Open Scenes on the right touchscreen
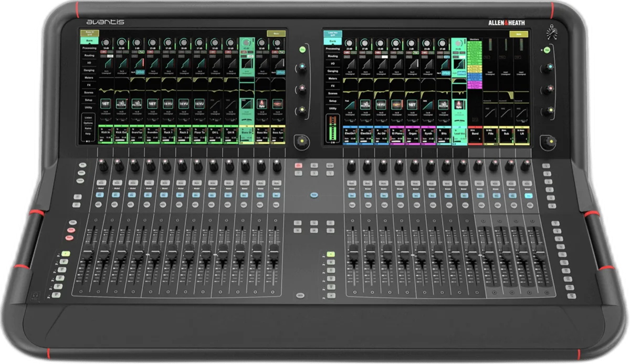Screen dimensions: 630x364 (x=333, y=93)
